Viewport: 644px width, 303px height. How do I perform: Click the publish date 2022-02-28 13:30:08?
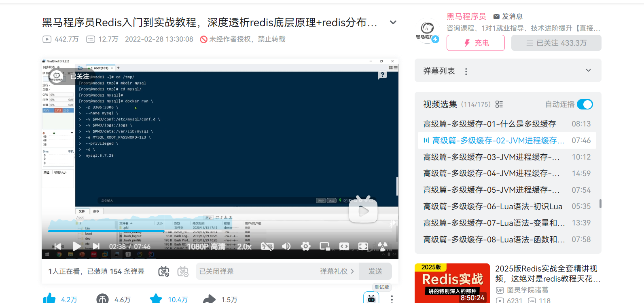(159, 39)
